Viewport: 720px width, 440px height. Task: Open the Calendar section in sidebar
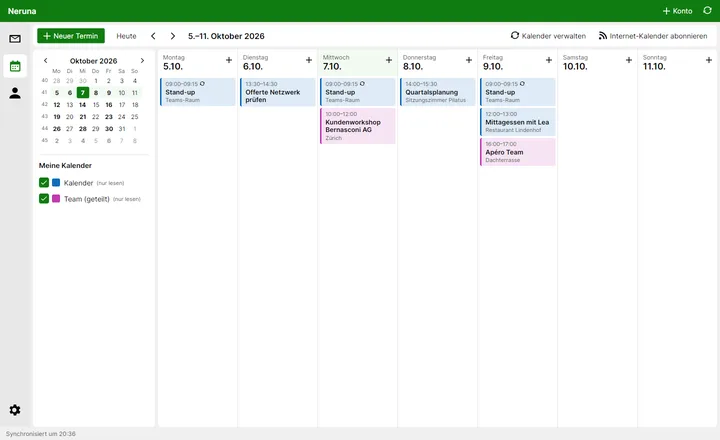tap(15, 66)
